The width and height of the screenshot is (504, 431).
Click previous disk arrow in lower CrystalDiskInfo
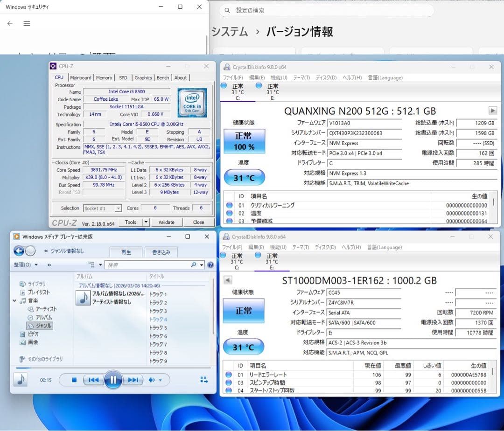coord(228,280)
